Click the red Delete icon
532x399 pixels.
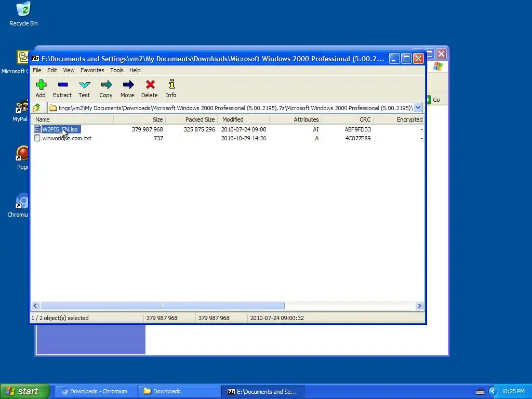(150, 85)
